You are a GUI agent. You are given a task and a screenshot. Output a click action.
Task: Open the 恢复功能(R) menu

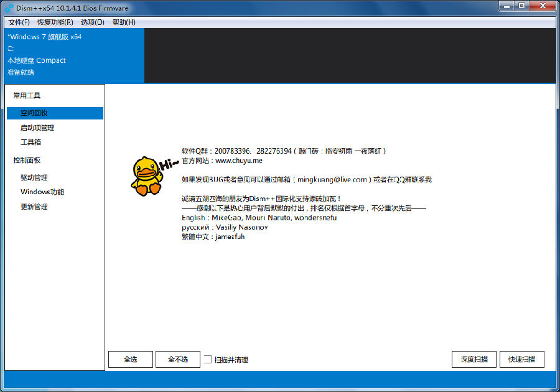click(x=55, y=22)
